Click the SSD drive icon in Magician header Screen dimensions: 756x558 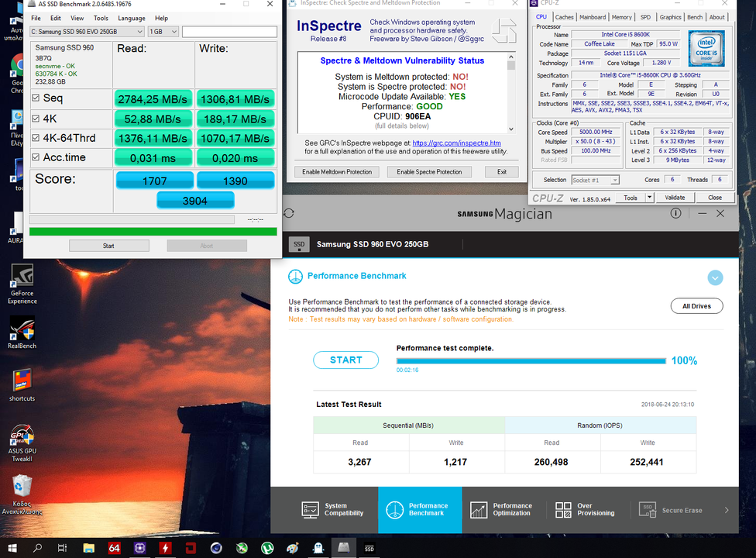point(299,245)
